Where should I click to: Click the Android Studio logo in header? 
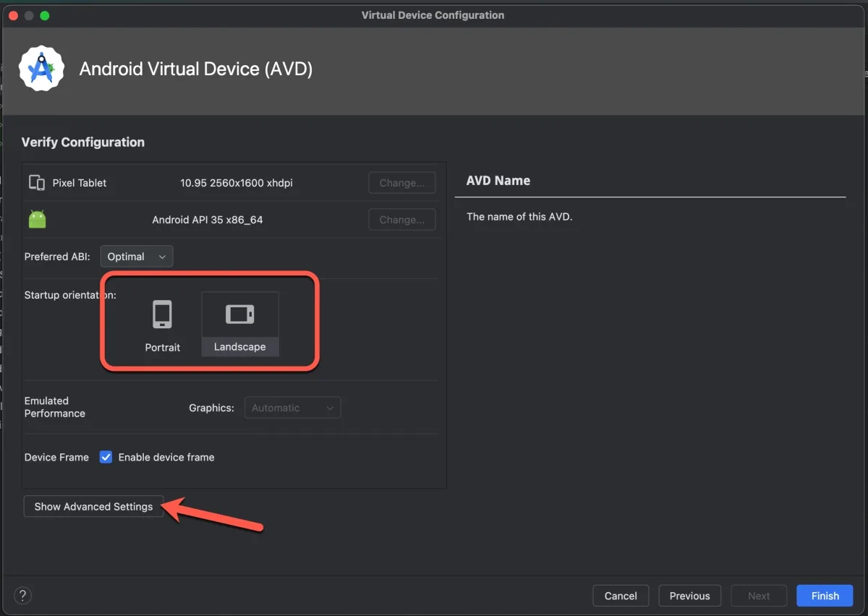coord(42,69)
